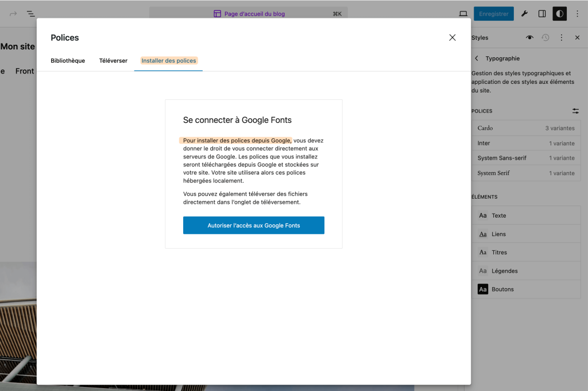Open the document overview list icon
The height and width of the screenshot is (391, 588).
(31, 14)
